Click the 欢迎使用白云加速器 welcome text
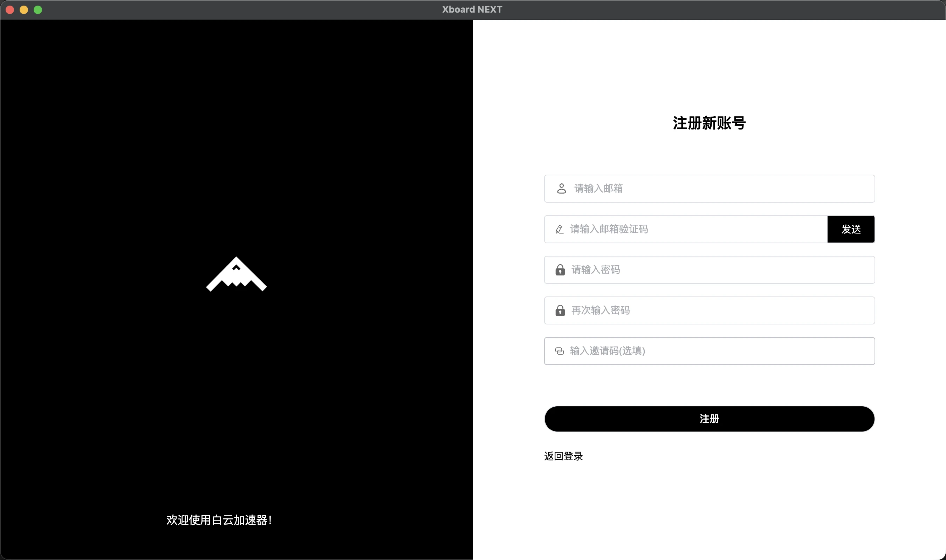The width and height of the screenshot is (946, 560). pos(219,520)
